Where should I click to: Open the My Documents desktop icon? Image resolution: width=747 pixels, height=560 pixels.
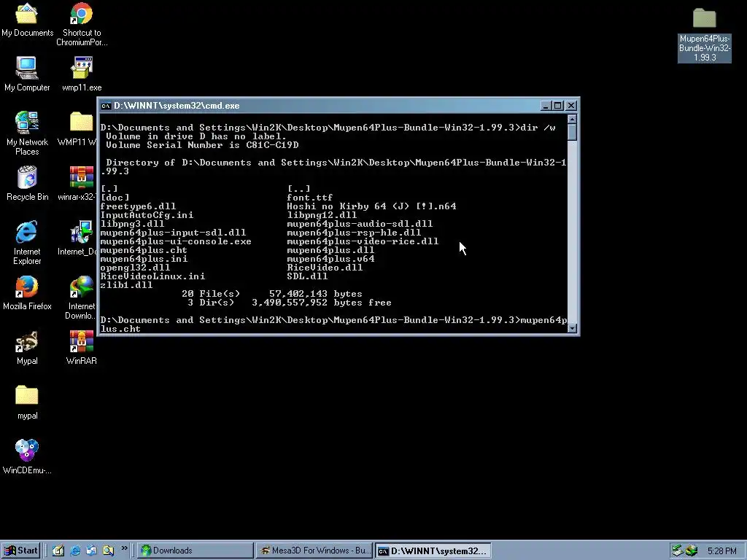pyautogui.click(x=27, y=20)
